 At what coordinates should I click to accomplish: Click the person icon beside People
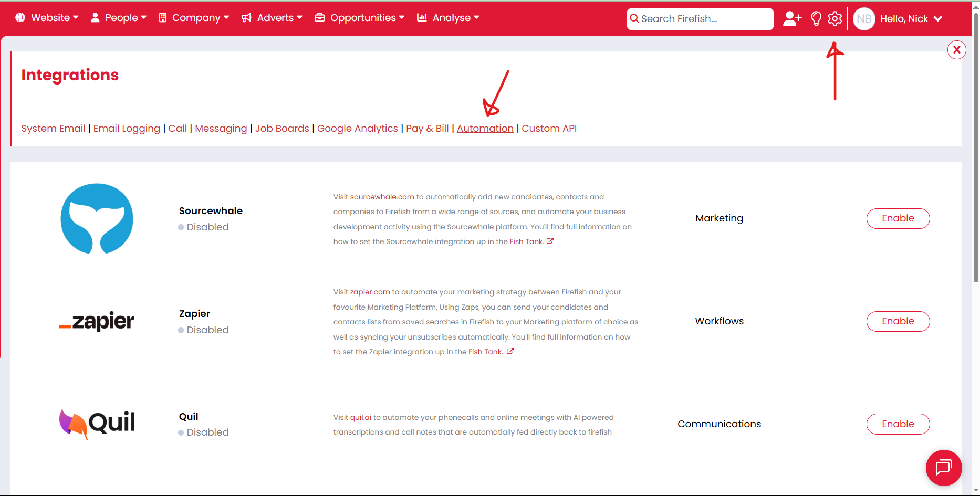[x=95, y=17]
